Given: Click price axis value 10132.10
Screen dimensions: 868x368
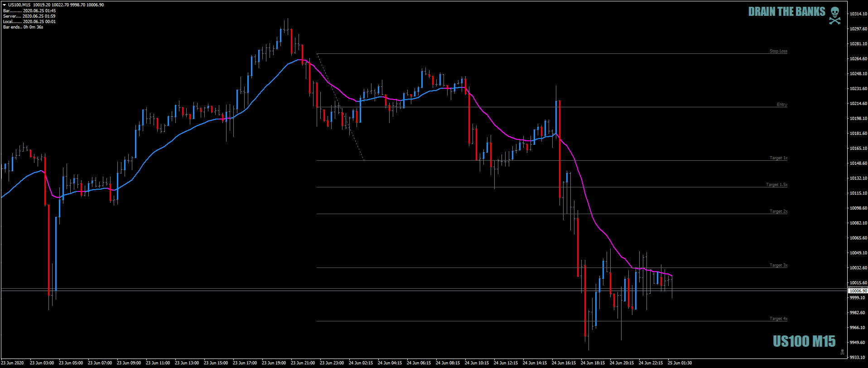Looking at the screenshot, I should pos(858,178).
